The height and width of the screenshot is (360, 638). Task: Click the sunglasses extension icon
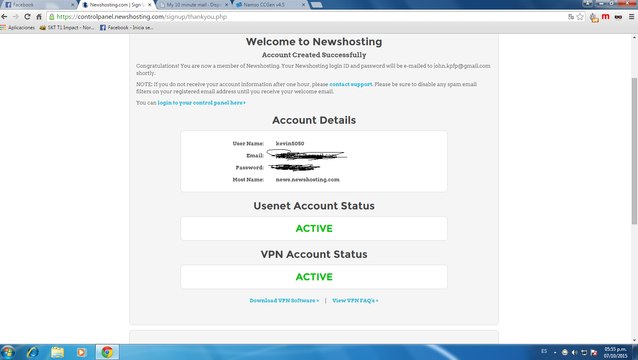coord(618,17)
